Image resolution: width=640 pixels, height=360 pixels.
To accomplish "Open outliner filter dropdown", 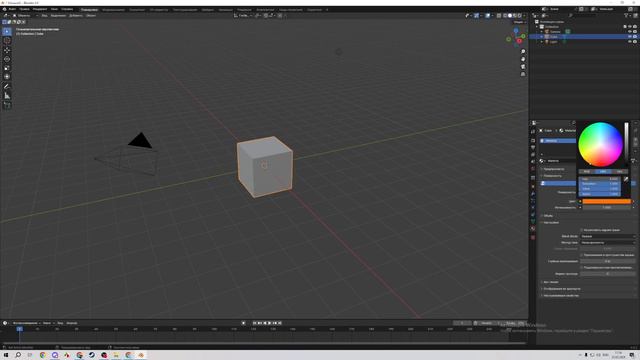I will [x=628, y=16].
